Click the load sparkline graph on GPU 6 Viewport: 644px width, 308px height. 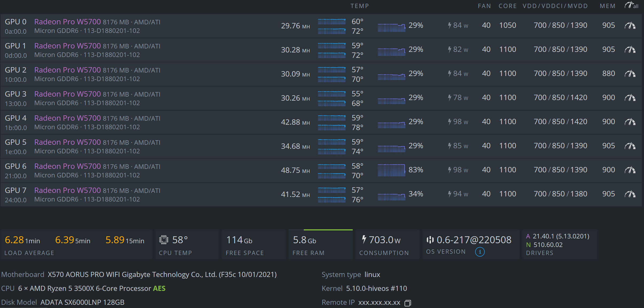coord(391,170)
